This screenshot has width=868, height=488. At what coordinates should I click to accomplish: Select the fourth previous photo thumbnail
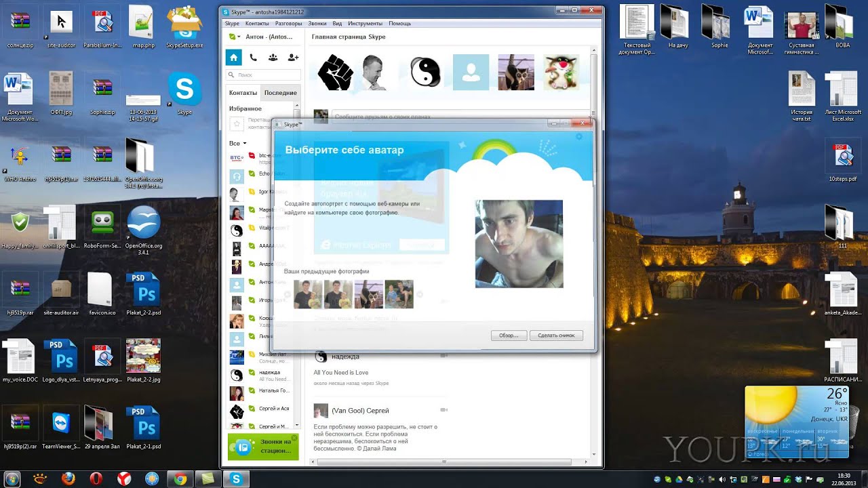[399, 294]
